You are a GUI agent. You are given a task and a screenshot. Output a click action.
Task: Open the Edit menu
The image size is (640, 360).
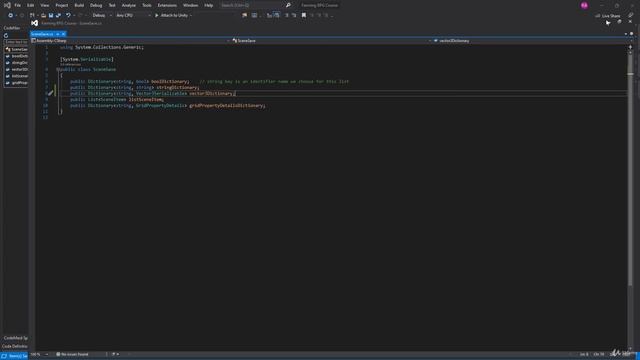tap(30, 5)
